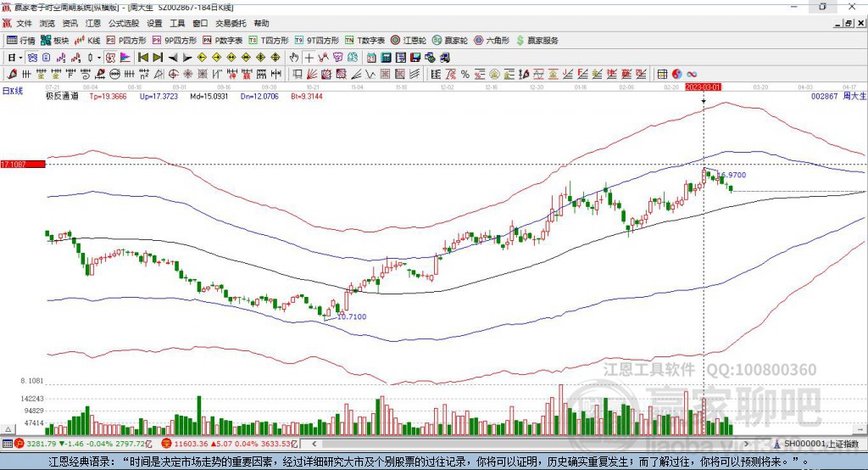This screenshot has height=470, width=868.
Task: Open the 六角形 tool
Action: click(492, 41)
